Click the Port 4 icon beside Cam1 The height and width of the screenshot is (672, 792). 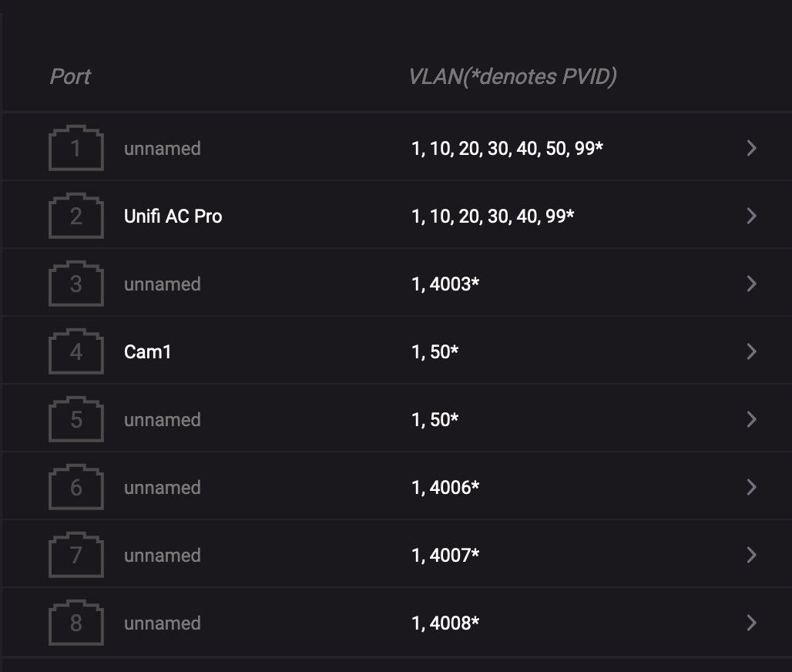(76, 351)
